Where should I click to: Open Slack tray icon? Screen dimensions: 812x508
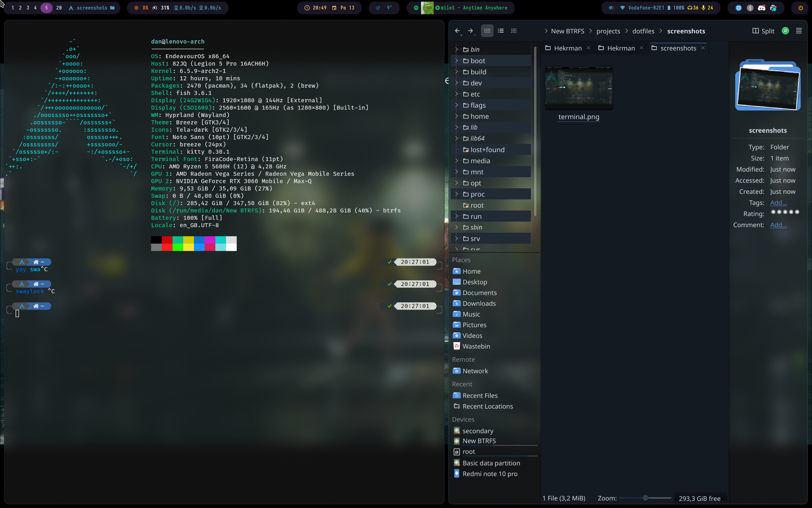pyautogui.click(x=773, y=8)
